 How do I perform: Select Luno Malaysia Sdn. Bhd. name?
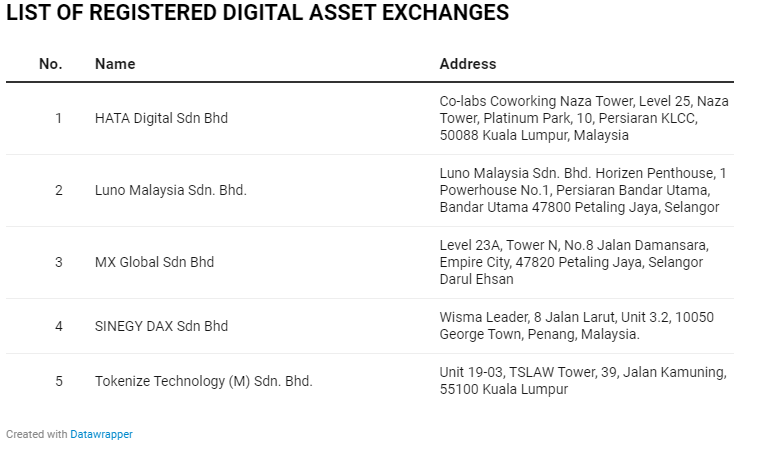point(171,190)
